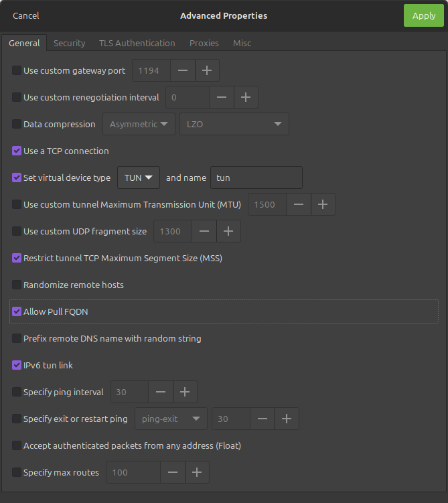Open the LZO compression dropdown
This screenshot has height=503, width=448.
pyautogui.click(x=234, y=124)
